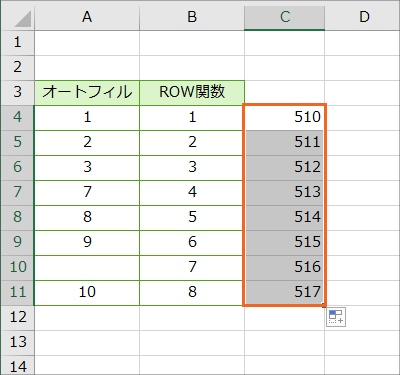This screenshot has height=375, width=400.
Task: Select row 1 header
Action: coord(17,43)
